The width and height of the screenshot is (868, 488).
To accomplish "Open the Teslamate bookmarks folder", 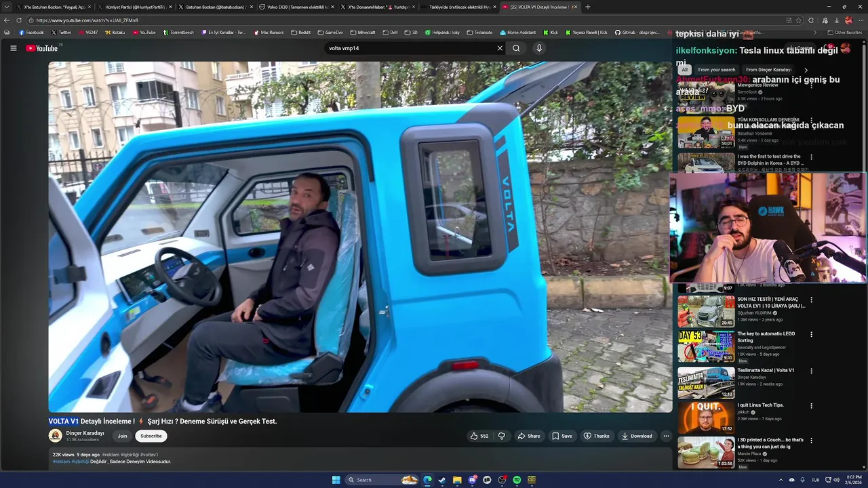I will [x=479, y=33].
